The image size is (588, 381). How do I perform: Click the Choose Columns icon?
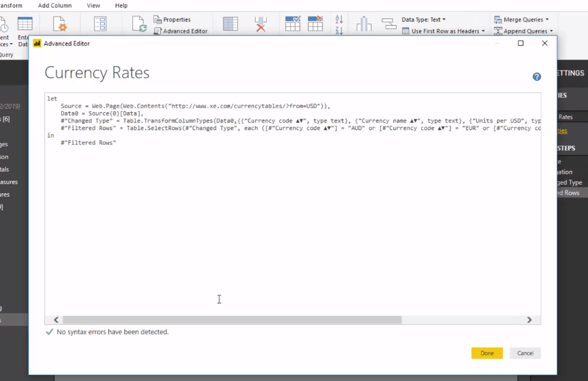coord(230,24)
